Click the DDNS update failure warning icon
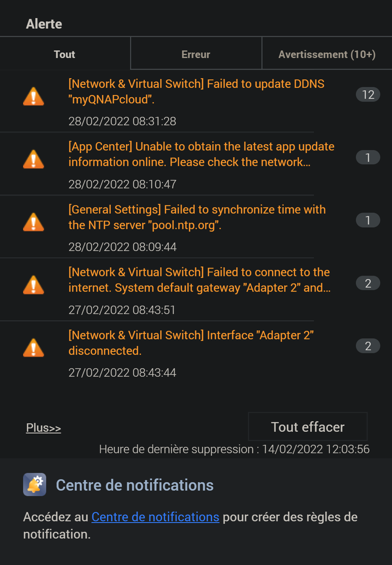The height and width of the screenshot is (565, 392). (34, 96)
